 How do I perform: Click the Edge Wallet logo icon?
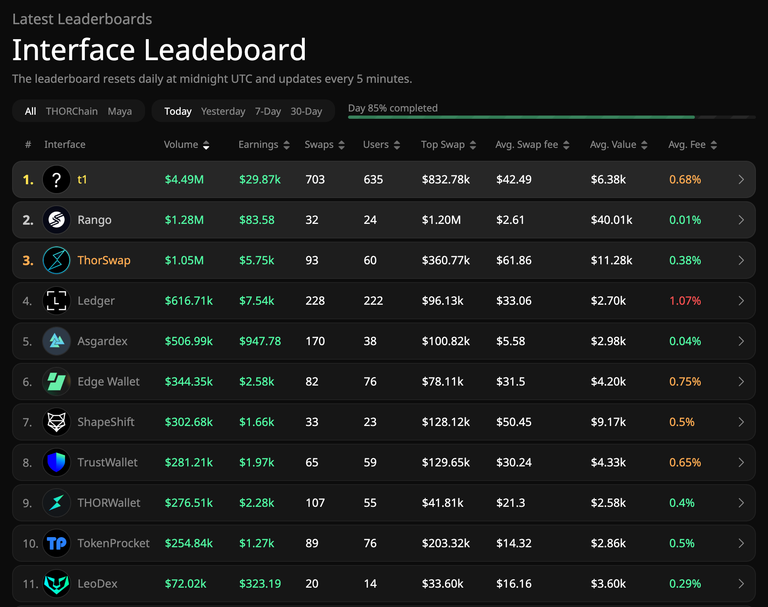56,381
